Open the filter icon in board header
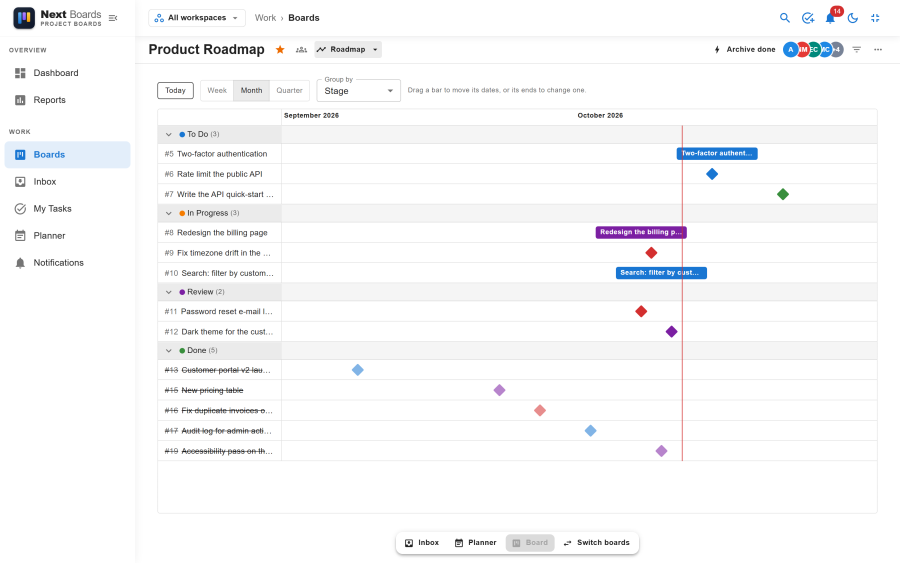The width and height of the screenshot is (900, 563). pos(856,49)
